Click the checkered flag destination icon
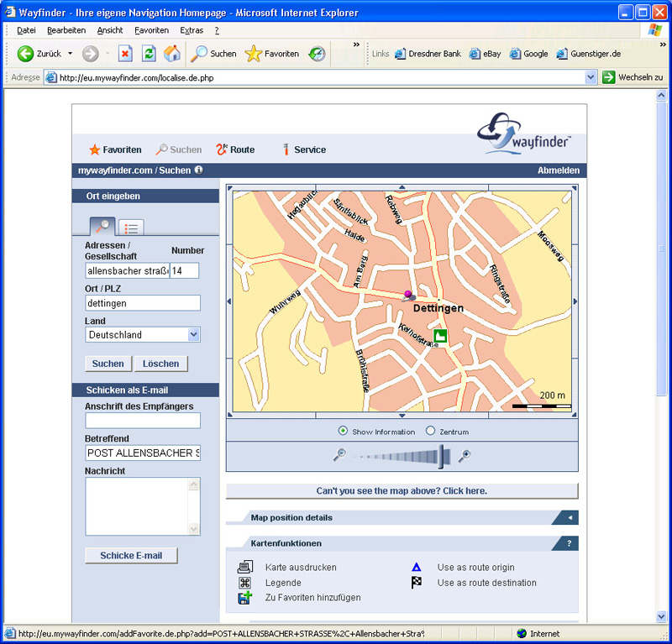This screenshot has width=672, height=644. (417, 583)
